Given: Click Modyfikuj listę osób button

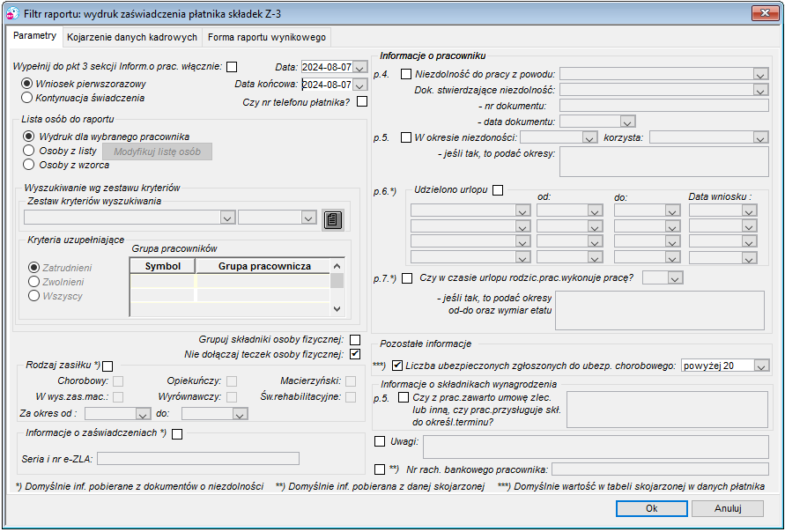Looking at the screenshot, I should click(157, 151).
